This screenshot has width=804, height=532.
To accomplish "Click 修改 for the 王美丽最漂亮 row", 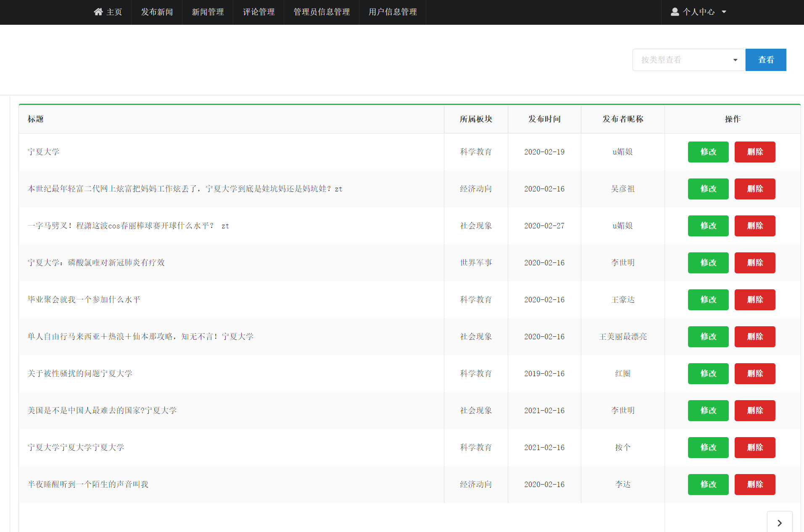I will (x=708, y=337).
